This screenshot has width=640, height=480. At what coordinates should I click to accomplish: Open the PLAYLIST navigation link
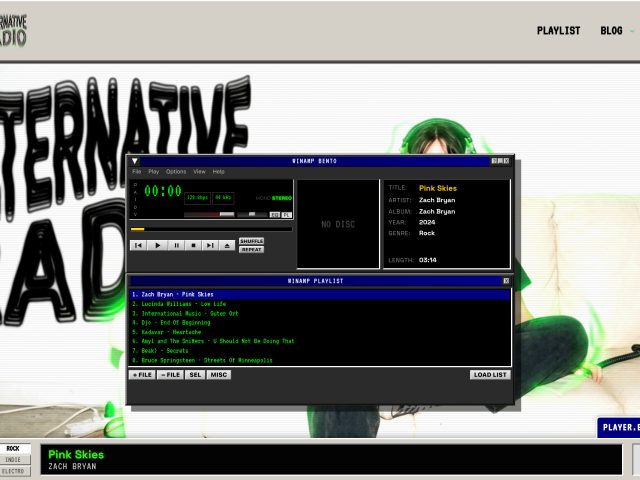(x=558, y=31)
